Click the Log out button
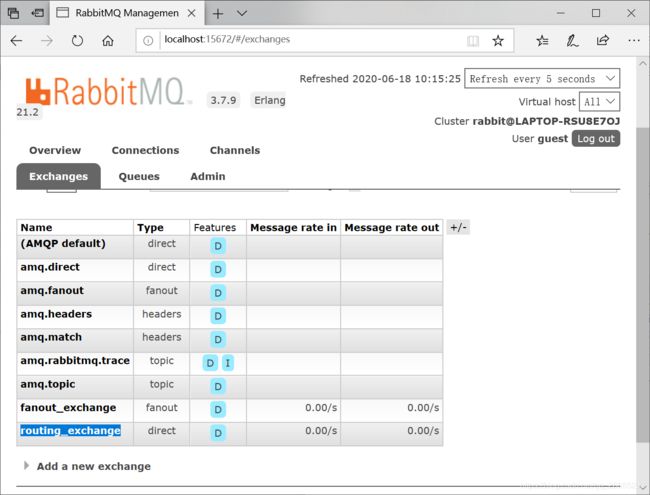 pyautogui.click(x=596, y=138)
